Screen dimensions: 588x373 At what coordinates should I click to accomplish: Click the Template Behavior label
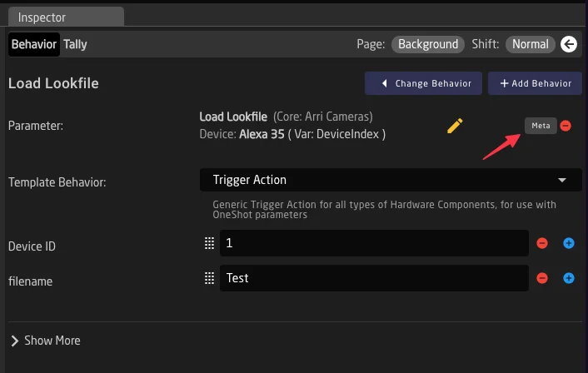click(57, 182)
